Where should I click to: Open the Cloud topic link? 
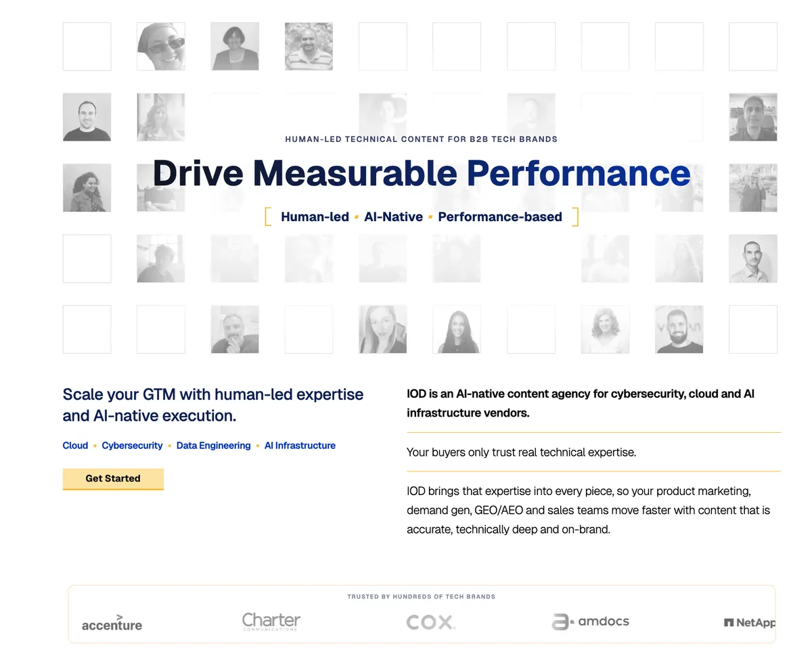tap(75, 446)
